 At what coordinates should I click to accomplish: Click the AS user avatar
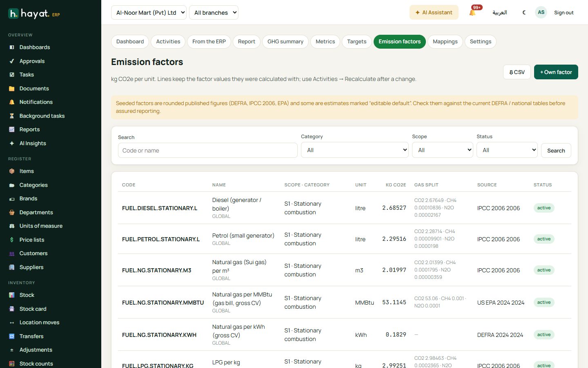(541, 12)
